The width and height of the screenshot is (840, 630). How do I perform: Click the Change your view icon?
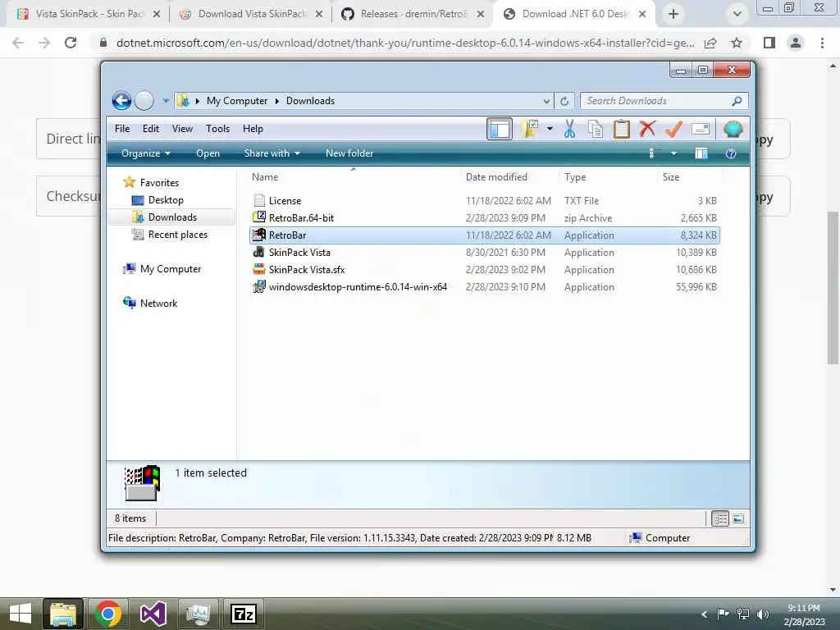pos(652,153)
